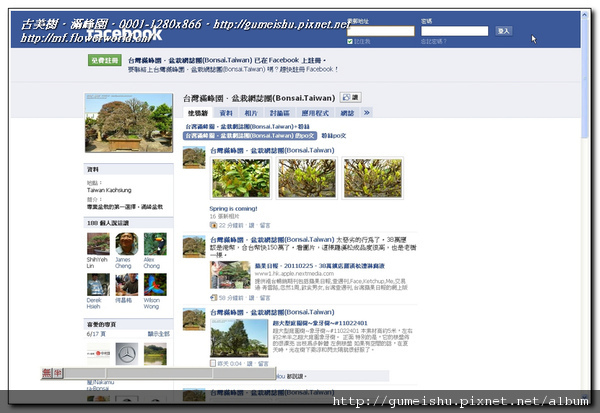Screen dimensions: 600x413
Task: Click 讚 on the 22 分鐘前 post
Action: [251, 225]
